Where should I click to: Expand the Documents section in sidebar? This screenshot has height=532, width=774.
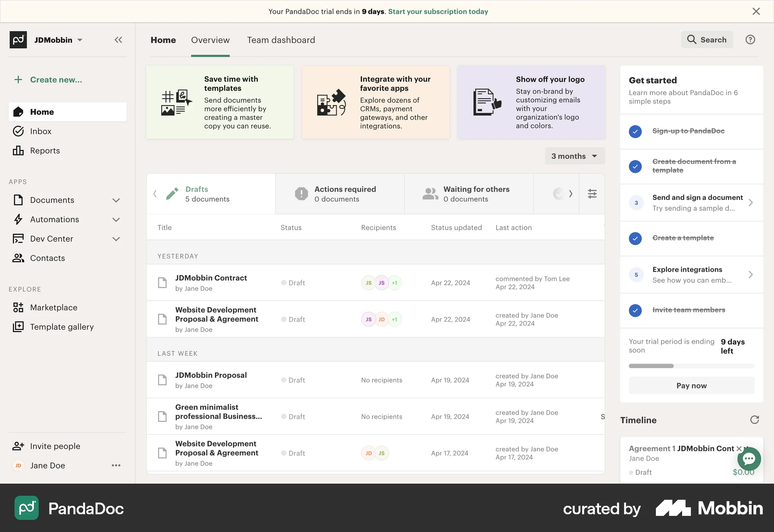point(116,200)
